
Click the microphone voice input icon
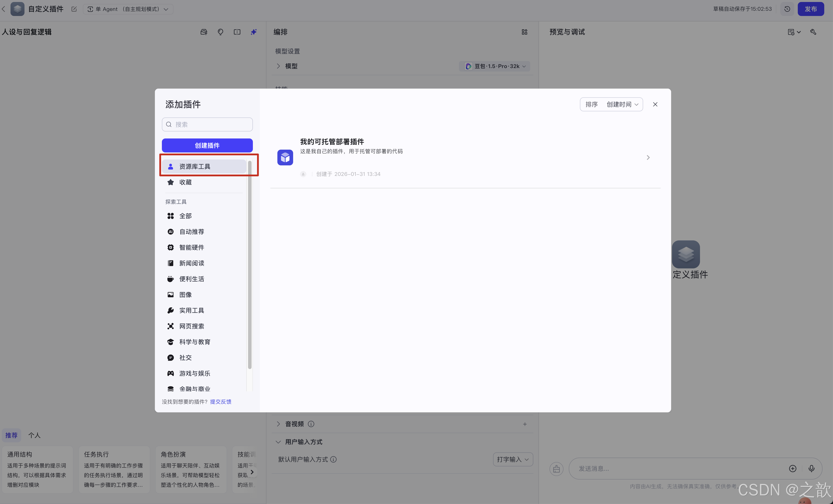811,468
